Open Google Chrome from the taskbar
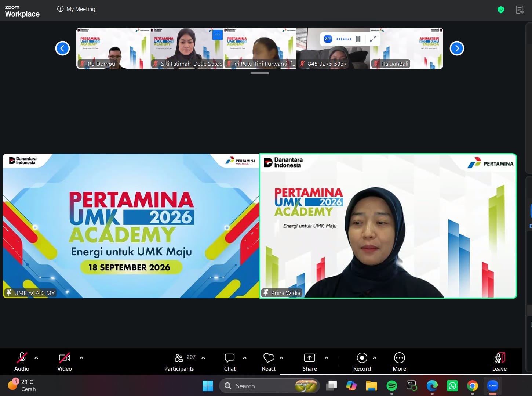Viewport: 532px width, 396px height. point(473,386)
